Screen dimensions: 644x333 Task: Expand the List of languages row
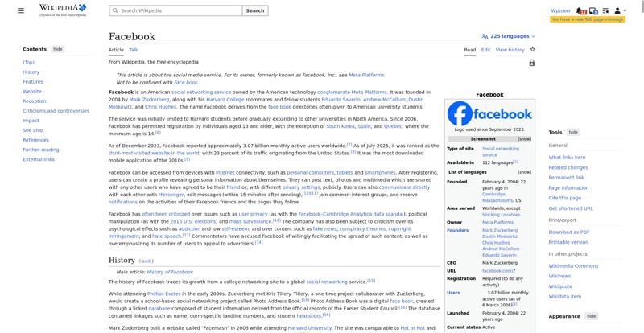[x=524, y=171]
